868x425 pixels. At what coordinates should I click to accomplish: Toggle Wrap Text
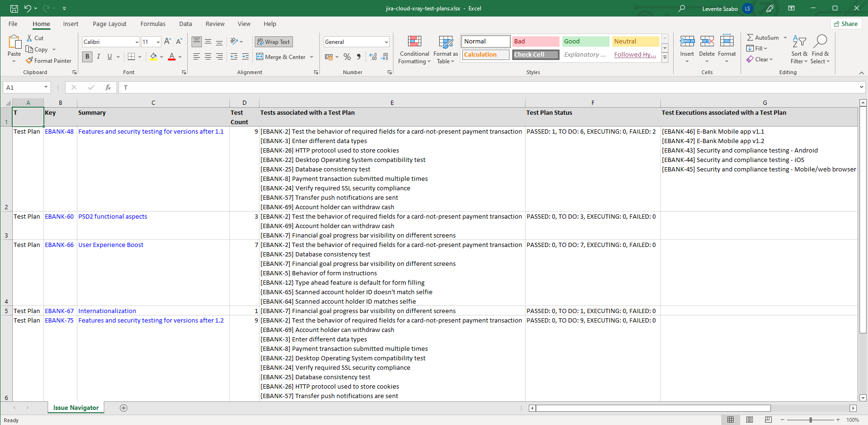pos(274,42)
